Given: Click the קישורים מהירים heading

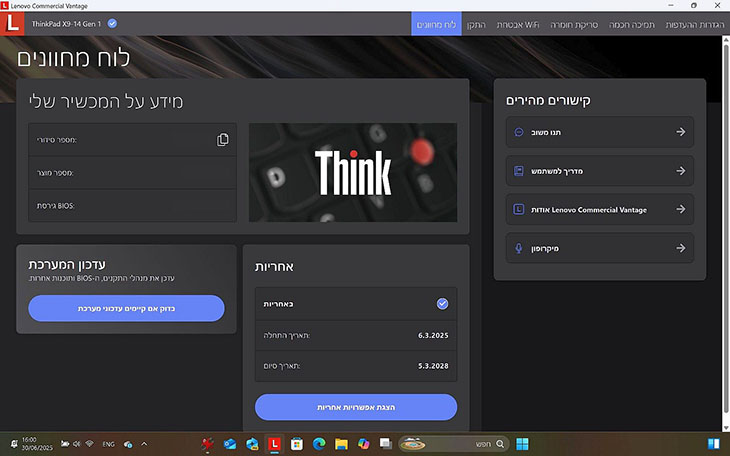Looking at the screenshot, I should coord(548,101).
